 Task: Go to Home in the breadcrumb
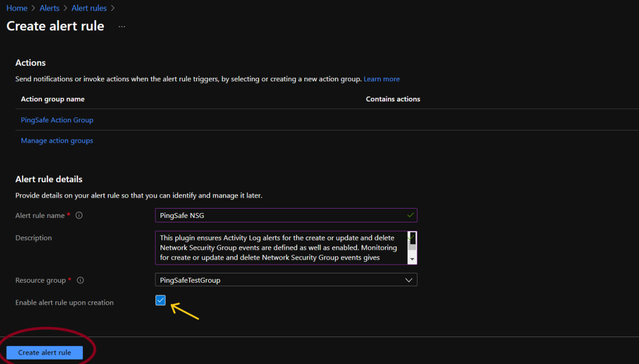click(x=17, y=8)
